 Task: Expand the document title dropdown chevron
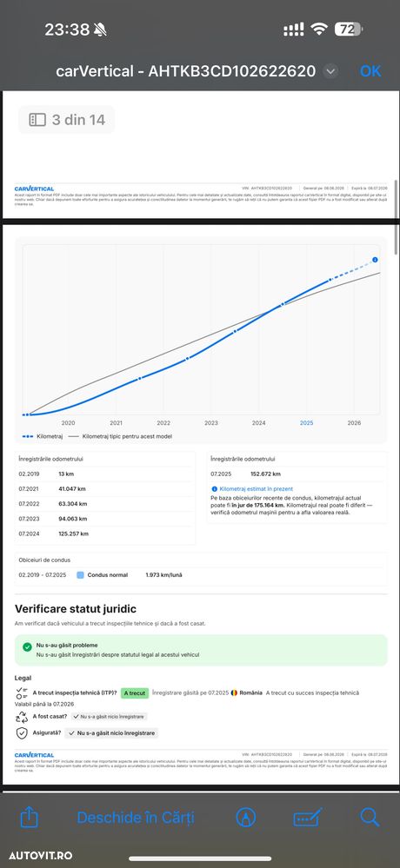[330, 71]
